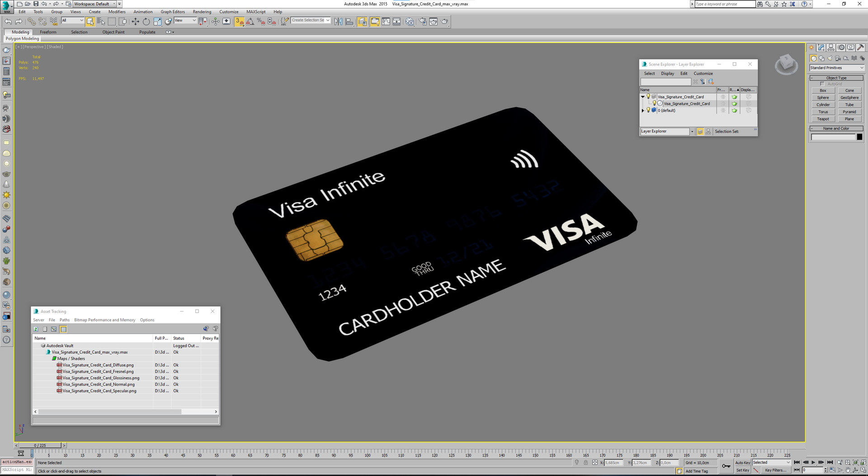
Task: Click the Select and Move tool
Action: point(135,21)
